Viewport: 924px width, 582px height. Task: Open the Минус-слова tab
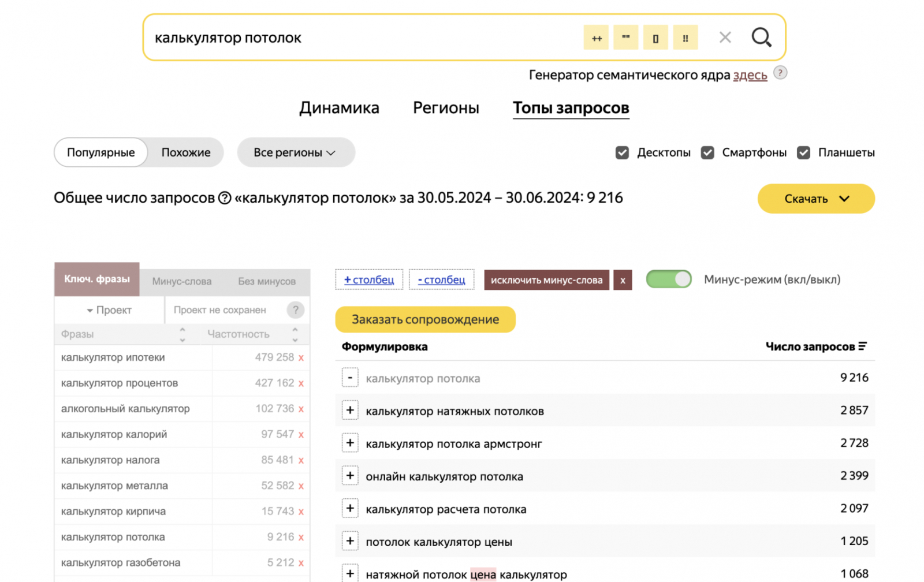[x=182, y=281]
